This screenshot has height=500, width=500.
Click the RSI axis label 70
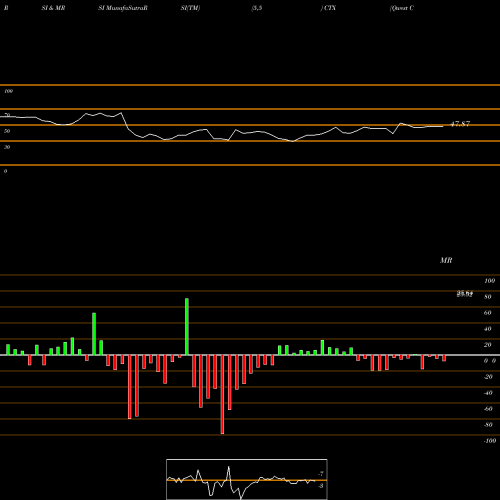pos(7,115)
